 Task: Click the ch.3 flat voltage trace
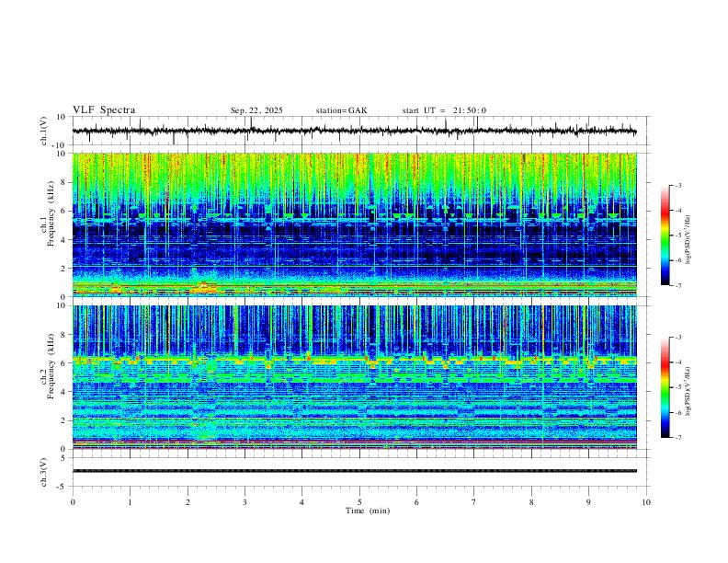tap(354, 471)
